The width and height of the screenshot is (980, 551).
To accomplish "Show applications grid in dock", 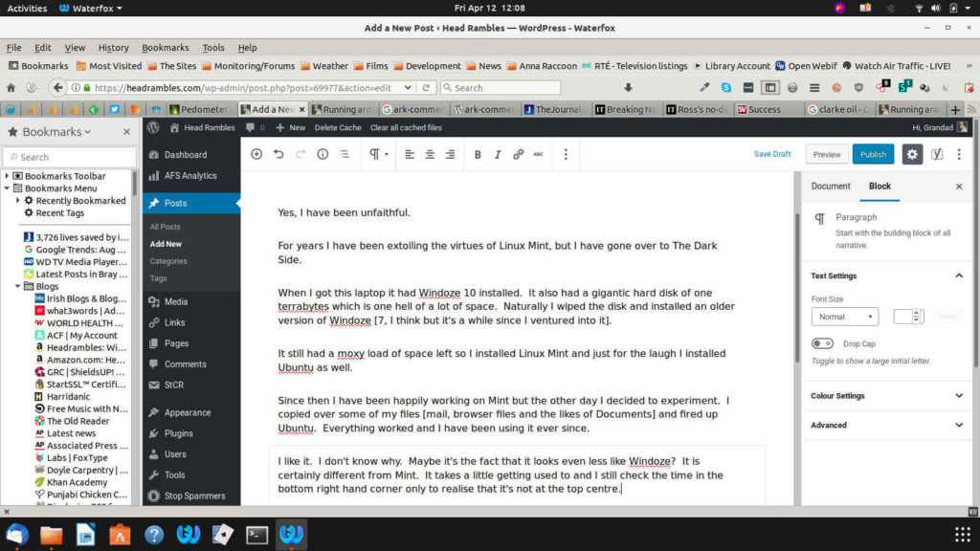I will [x=963, y=534].
